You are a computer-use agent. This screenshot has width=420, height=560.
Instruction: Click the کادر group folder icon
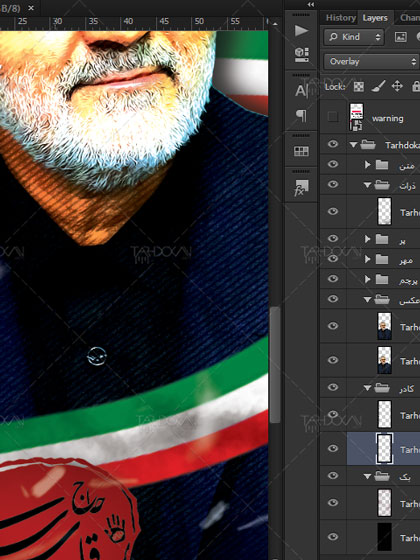(382, 388)
